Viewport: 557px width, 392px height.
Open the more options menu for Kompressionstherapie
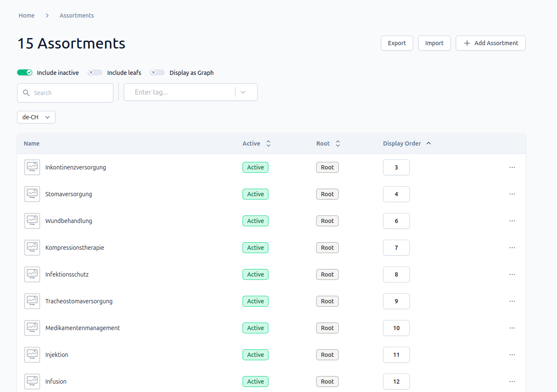point(512,248)
